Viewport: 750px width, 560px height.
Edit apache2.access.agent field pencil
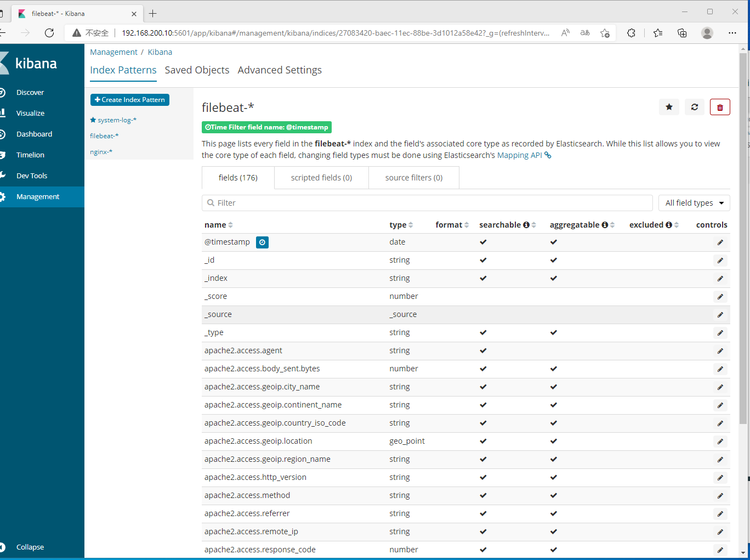pos(720,351)
